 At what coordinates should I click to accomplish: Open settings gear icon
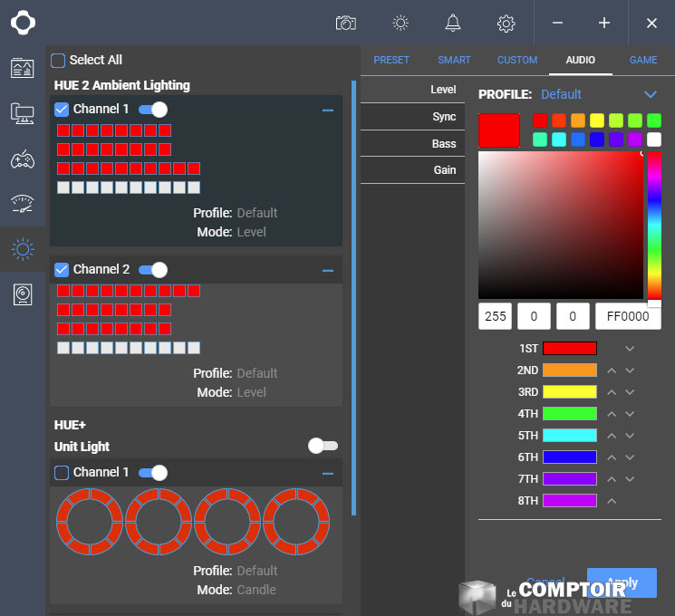(506, 23)
